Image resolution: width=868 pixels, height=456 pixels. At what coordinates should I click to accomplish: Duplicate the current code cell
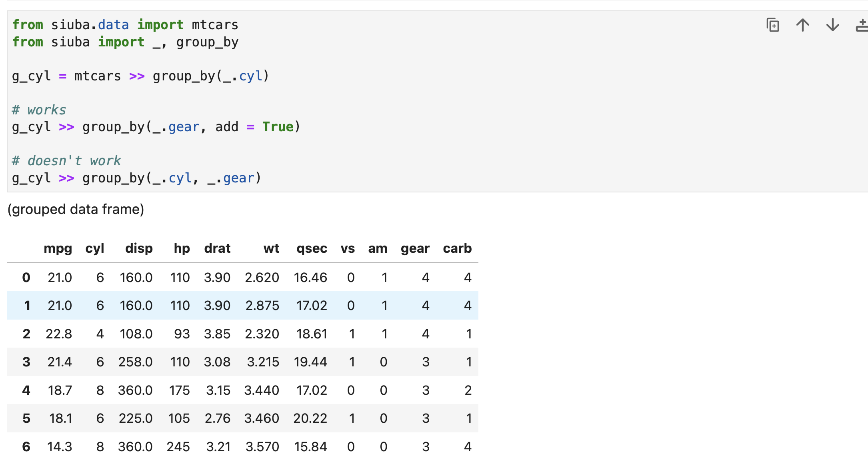[772, 25]
